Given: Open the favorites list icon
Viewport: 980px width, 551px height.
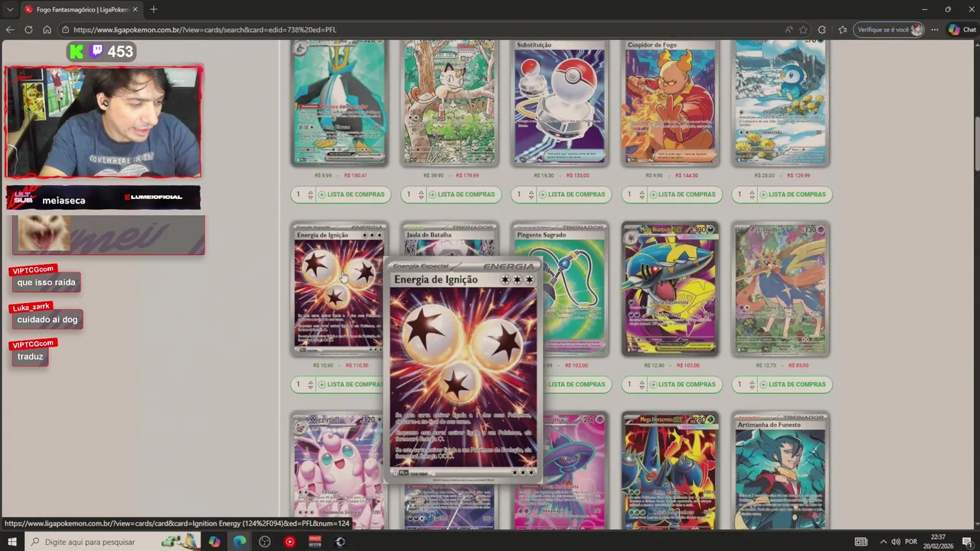Looking at the screenshot, I should [x=842, y=30].
